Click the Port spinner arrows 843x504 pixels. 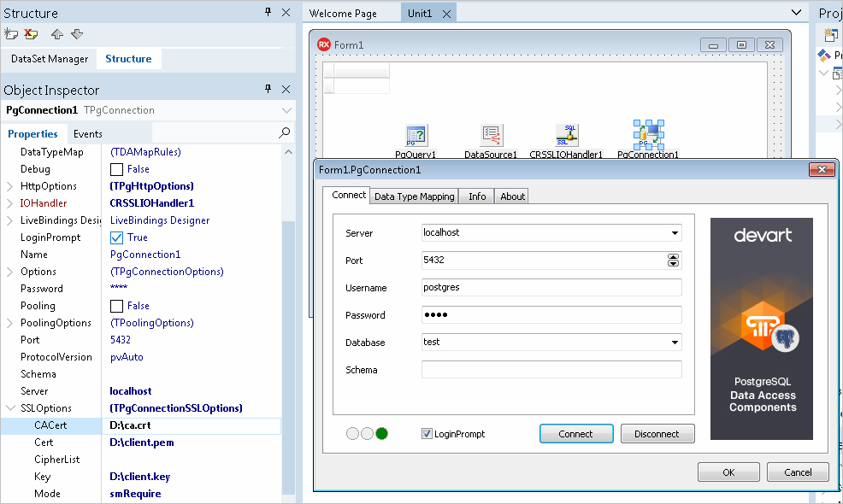(x=673, y=260)
